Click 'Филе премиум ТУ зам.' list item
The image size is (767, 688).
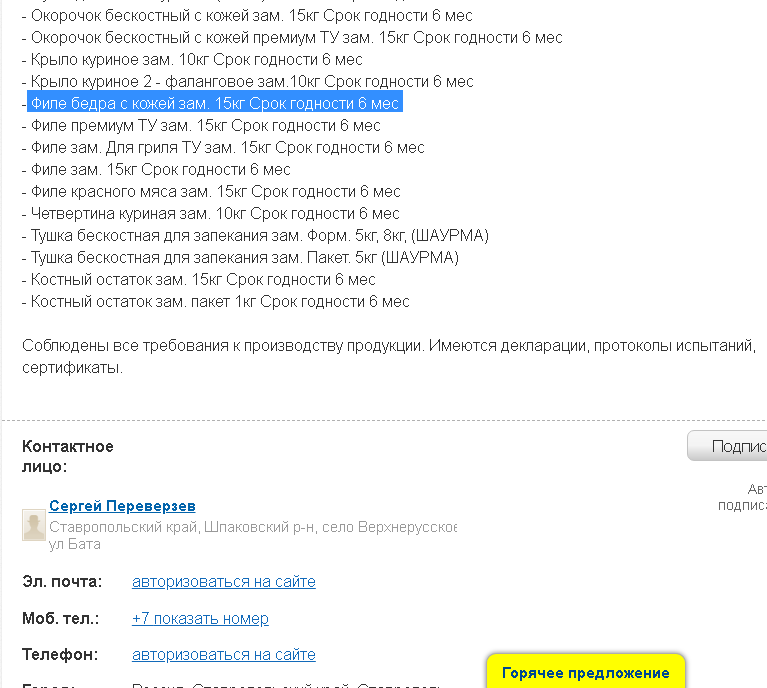click(x=201, y=126)
